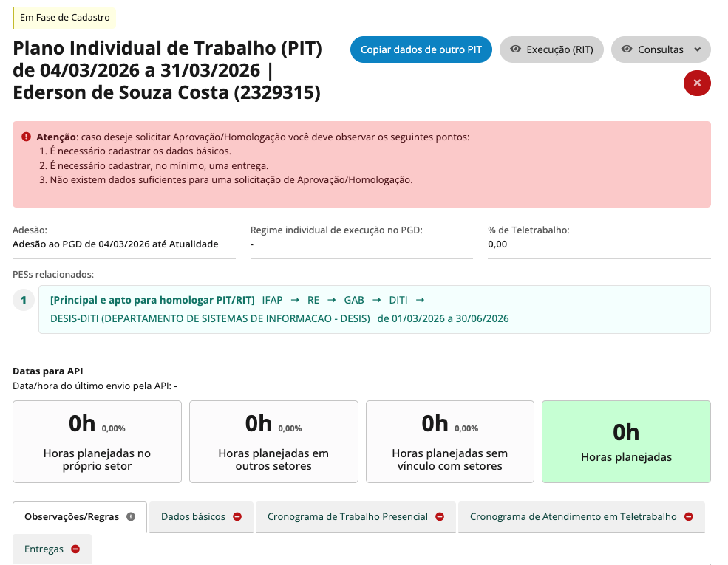Click the red minus icon on Entregas
Image resolution: width=728 pixels, height=565 pixels.
click(75, 549)
